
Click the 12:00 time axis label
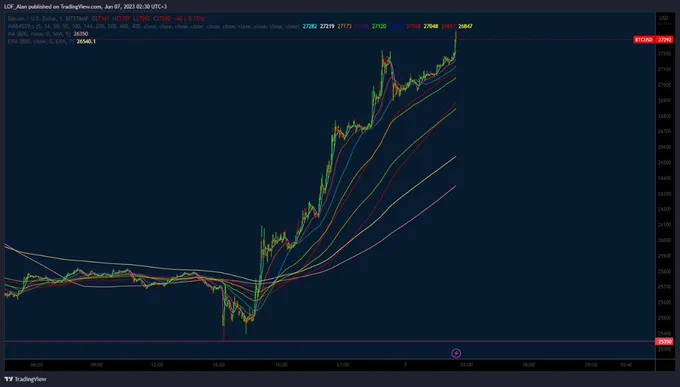click(x=157, y=365)
